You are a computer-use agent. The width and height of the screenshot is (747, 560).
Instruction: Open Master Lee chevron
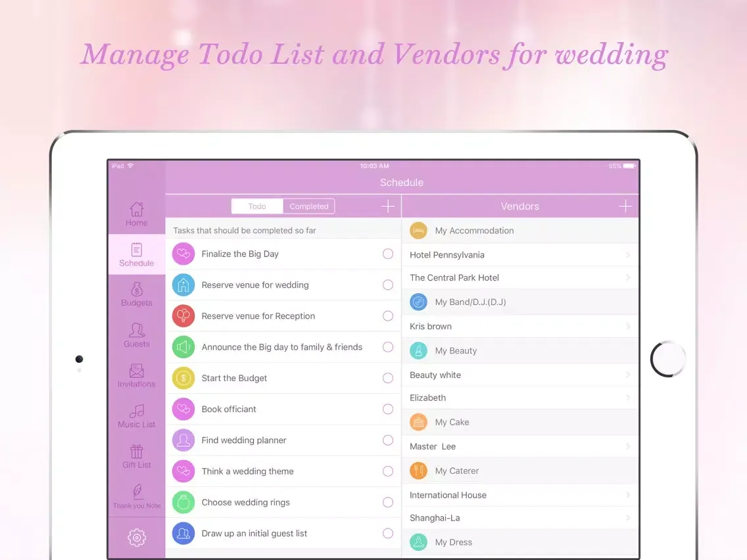628,446
